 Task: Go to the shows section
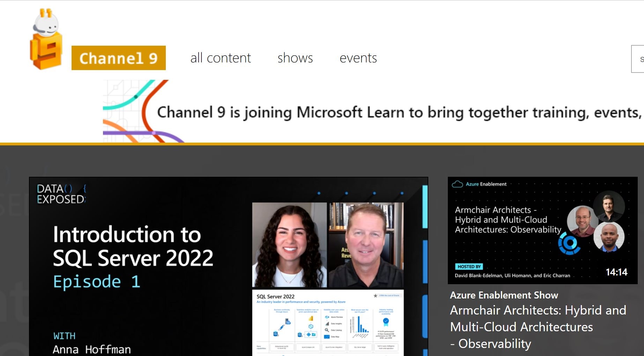[x=295, y=58]
